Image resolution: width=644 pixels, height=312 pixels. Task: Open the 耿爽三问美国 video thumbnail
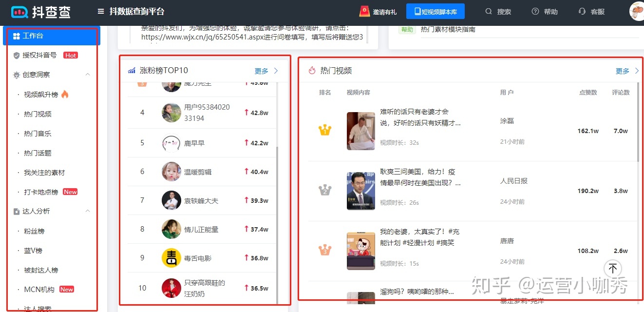[x=360, y=191]
